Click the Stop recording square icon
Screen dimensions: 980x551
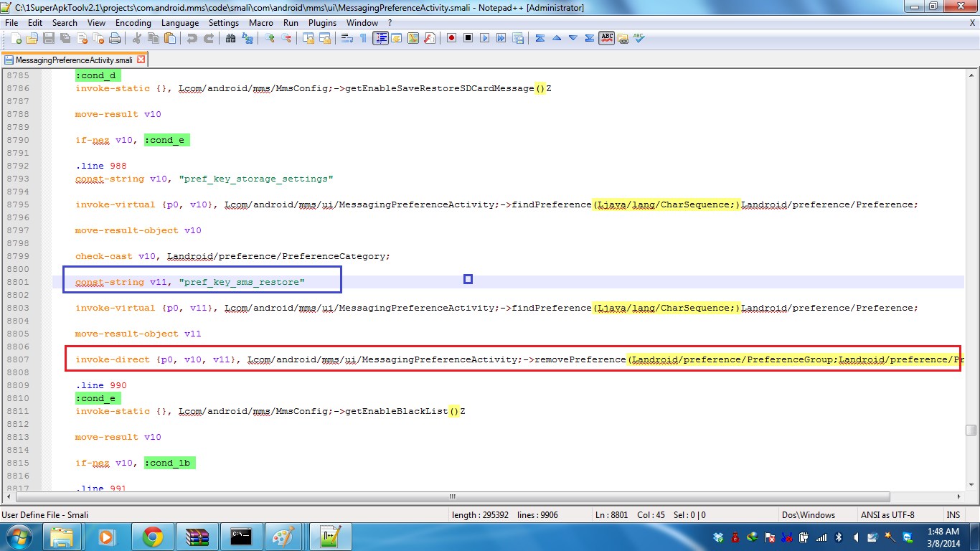[468, 38]
